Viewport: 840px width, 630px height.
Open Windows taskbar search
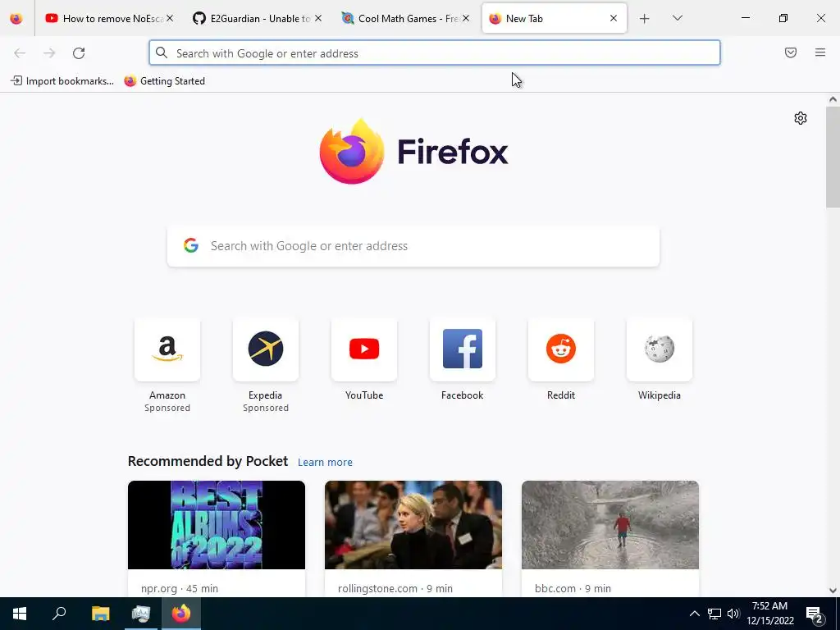(59, 614)
